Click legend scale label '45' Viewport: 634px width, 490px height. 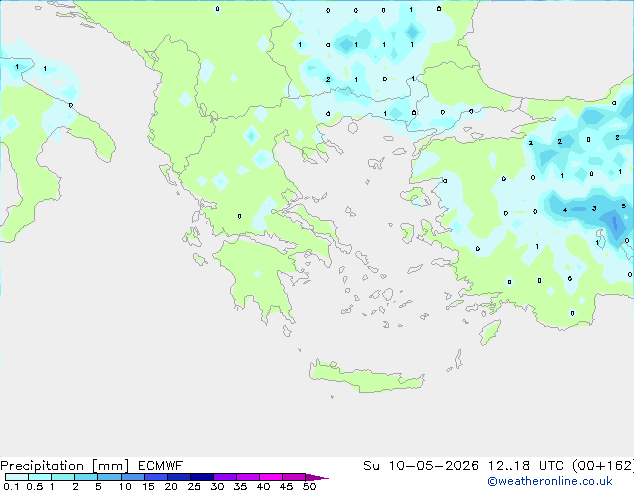(286, 486)
